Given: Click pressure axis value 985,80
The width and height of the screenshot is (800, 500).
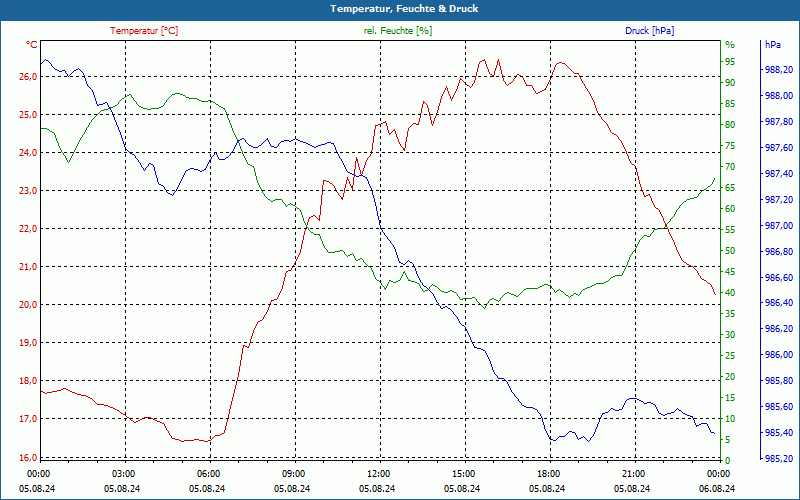Looking at the screenshot, I should coord(779,381).
